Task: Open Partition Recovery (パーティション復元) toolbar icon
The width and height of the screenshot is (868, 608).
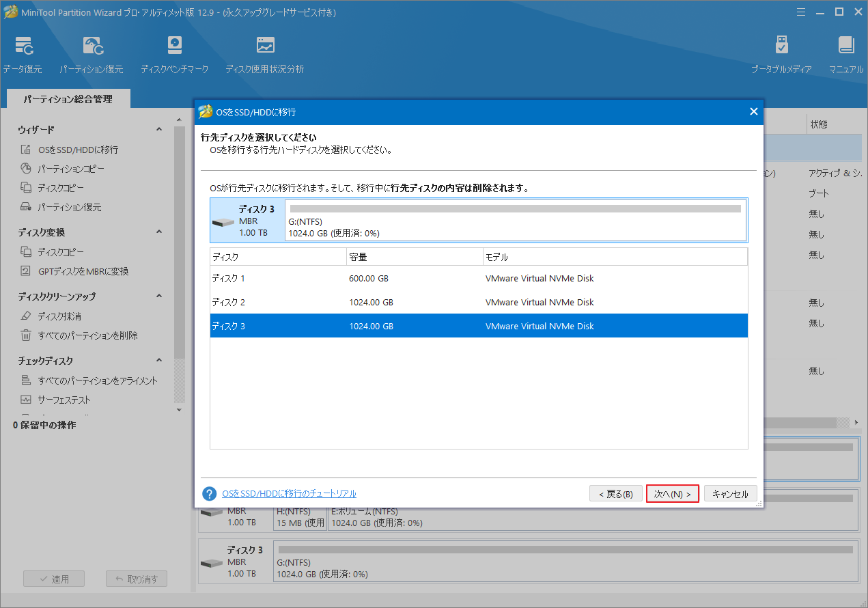Action: click(92, 54)
